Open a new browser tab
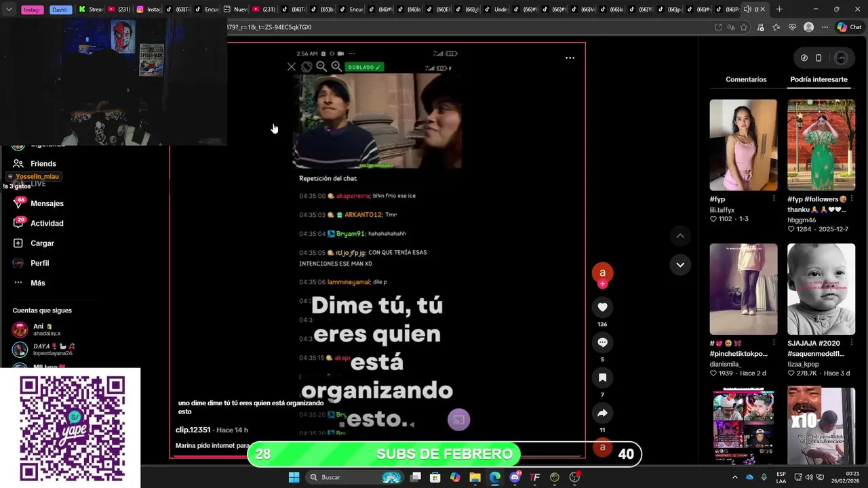Viewport: 868px width, 488px height. pos(779,9)
